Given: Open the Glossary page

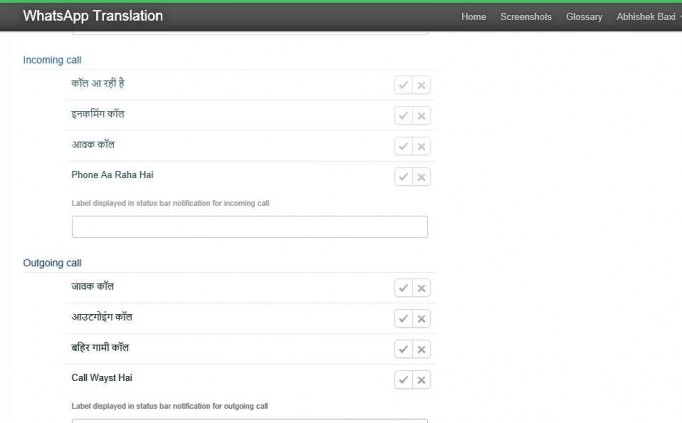Looking at the screenshot, I should (584, 17).
